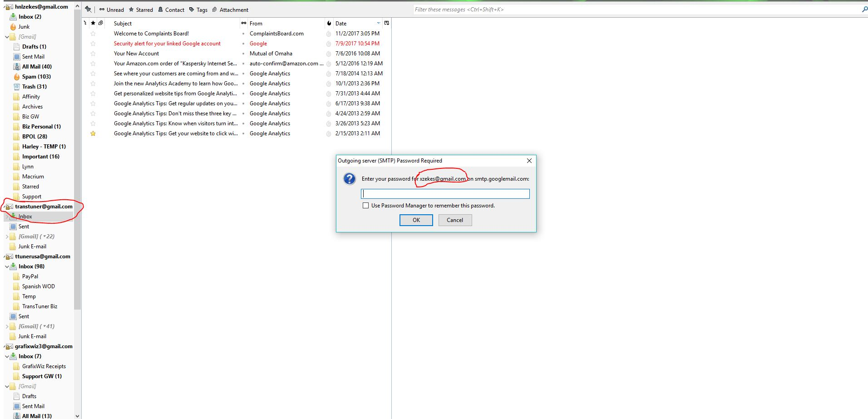Click the All Mail (40) archive icon
The image size is (868, 419).
point(17,67)
